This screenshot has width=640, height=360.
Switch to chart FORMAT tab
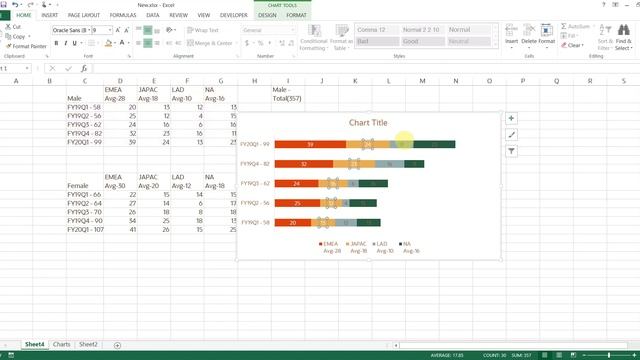click(296, 15)
